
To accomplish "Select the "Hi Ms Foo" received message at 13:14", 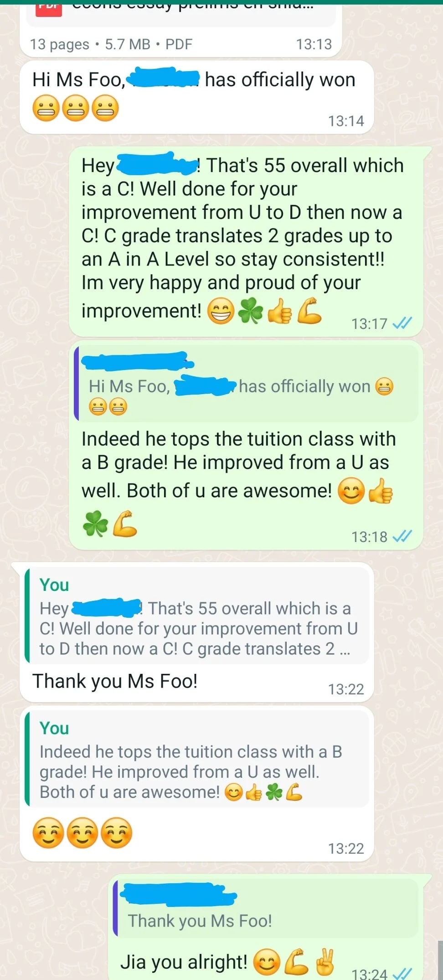I will click(x=197, y=97).
